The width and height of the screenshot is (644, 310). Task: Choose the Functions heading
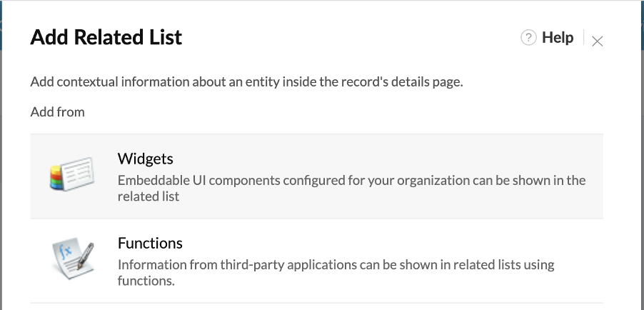pyautogui.click(x=150, y=243)
